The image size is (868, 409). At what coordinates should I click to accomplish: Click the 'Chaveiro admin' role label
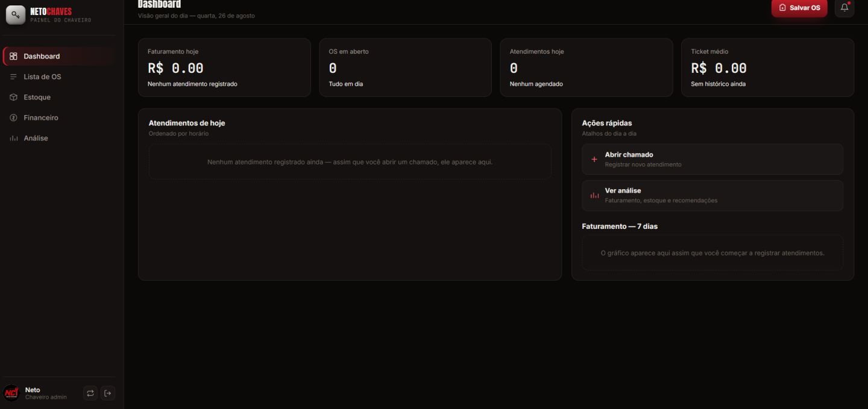(x=46, y=397)
